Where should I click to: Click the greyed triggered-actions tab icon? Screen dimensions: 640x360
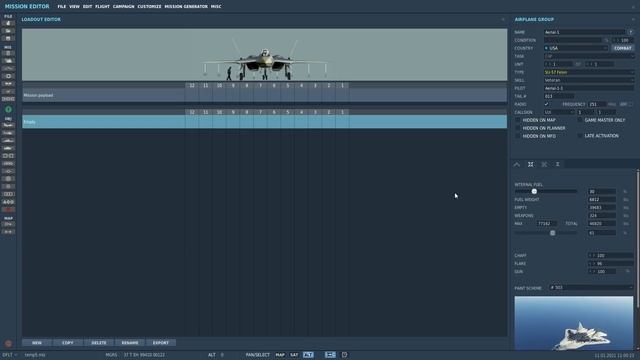point(544,164)
